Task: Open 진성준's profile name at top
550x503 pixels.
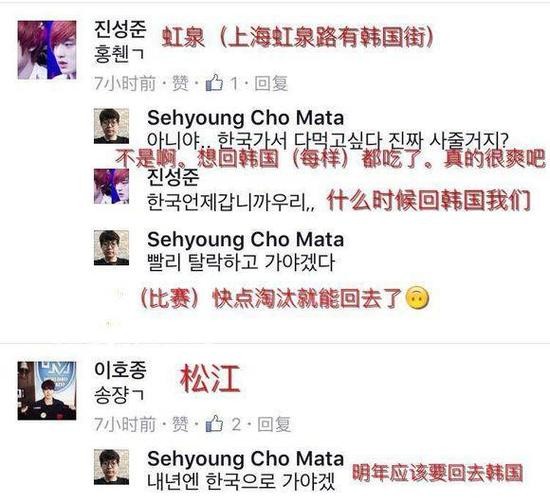Action: [120, 29]
